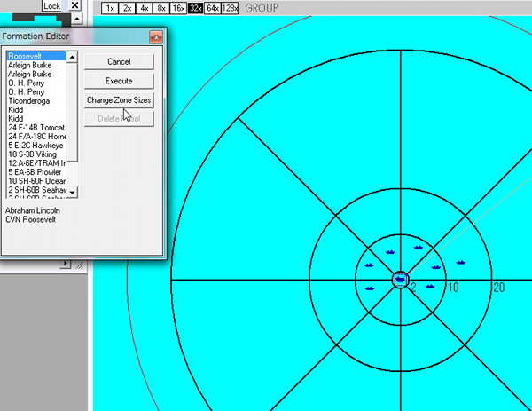Select 2 SH-60B Seahawk entry
Screen dimensions: 532x411
36,190
